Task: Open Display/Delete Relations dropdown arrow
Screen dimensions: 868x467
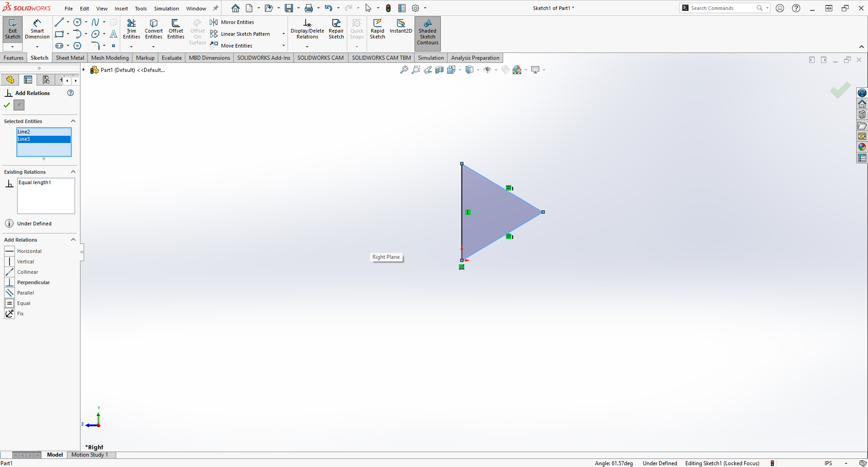Action: (307, 47)
